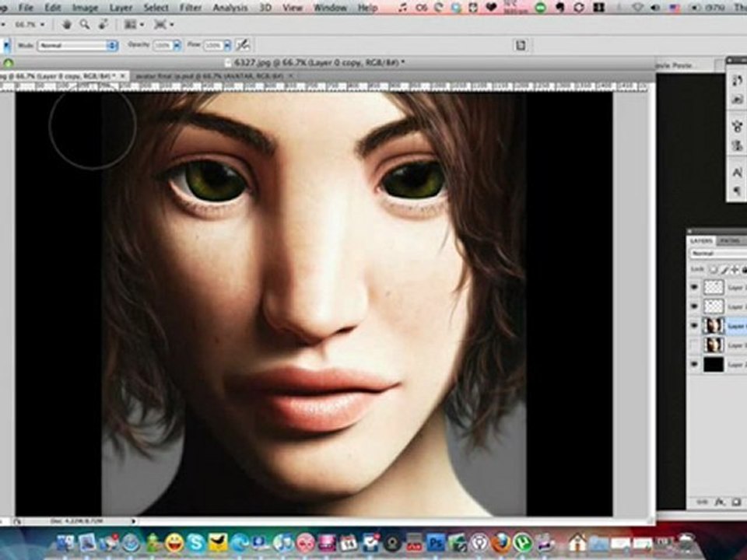Show the hidden layer below the selected layer
Viewport: 747px width, 560px height.
pos(695,345)
